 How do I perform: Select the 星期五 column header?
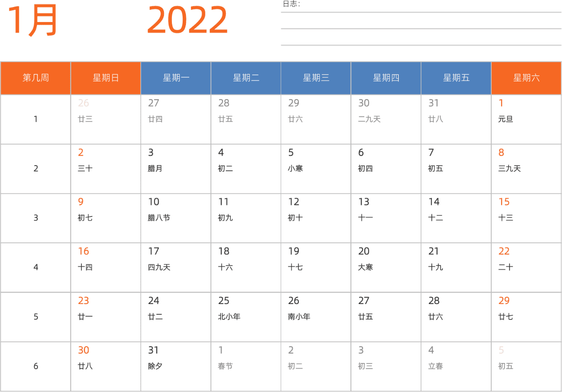pyautogui.click(x=456, y=78)
